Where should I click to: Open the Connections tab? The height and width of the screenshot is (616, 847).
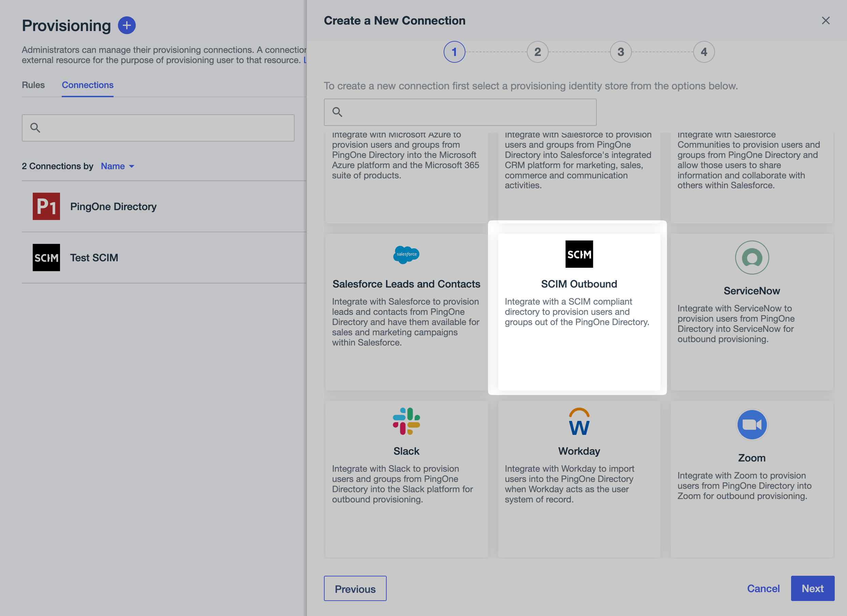87,85
